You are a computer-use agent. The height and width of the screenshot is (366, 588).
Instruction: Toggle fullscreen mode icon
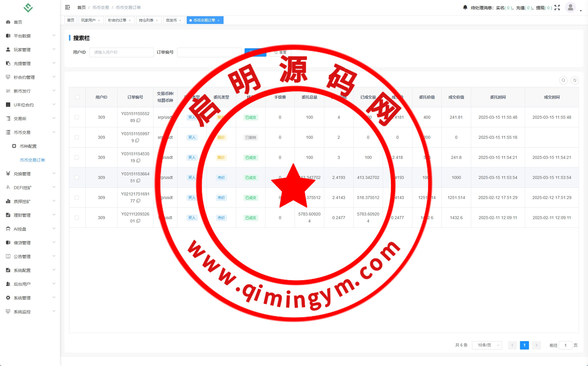coord(557,7)
